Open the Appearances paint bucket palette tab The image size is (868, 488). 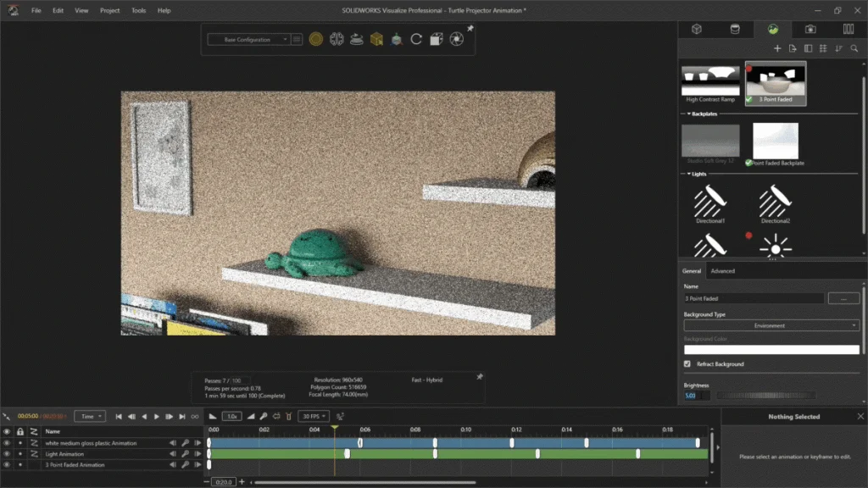point(735,29)
